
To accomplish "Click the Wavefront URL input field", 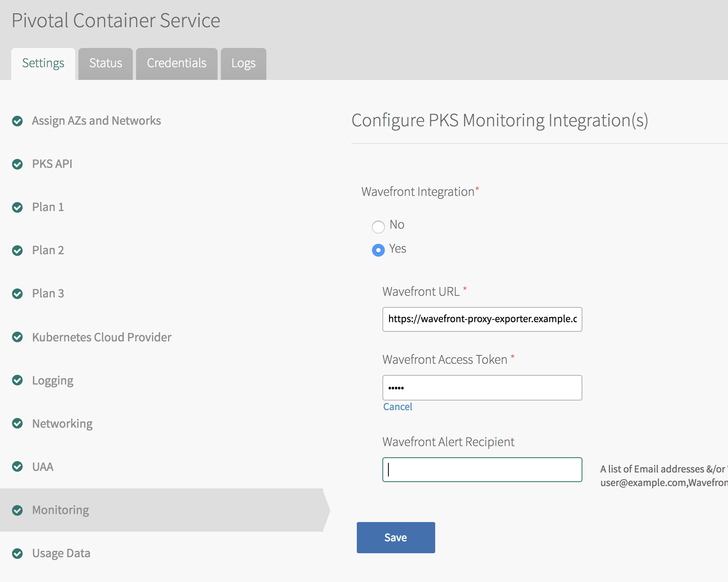I will click(482, 319).
